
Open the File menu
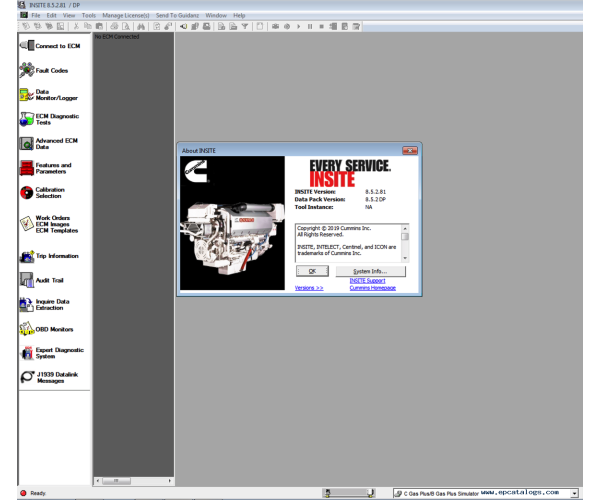coord(36,15)
